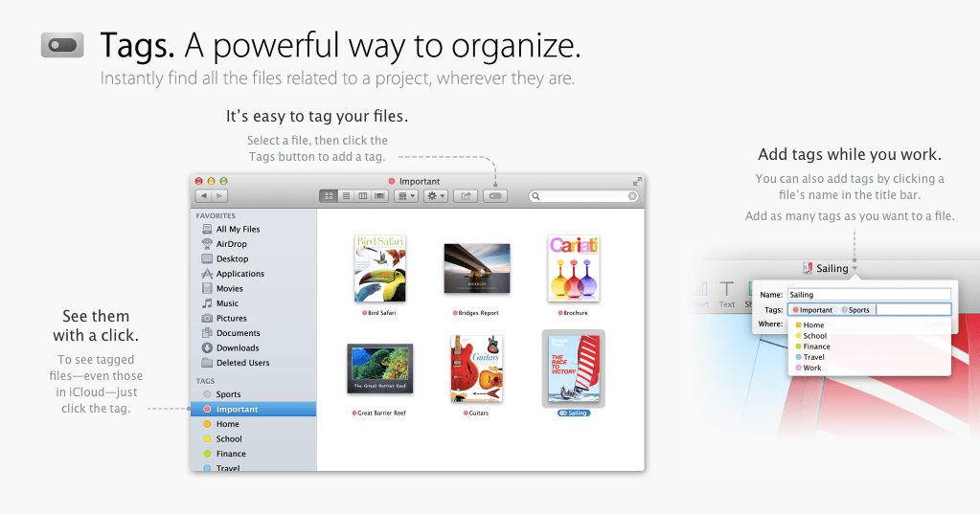Viewport: 980px width, 514px height.
Task: Select the Brochure file thumbnail
Action: (574, 269)
